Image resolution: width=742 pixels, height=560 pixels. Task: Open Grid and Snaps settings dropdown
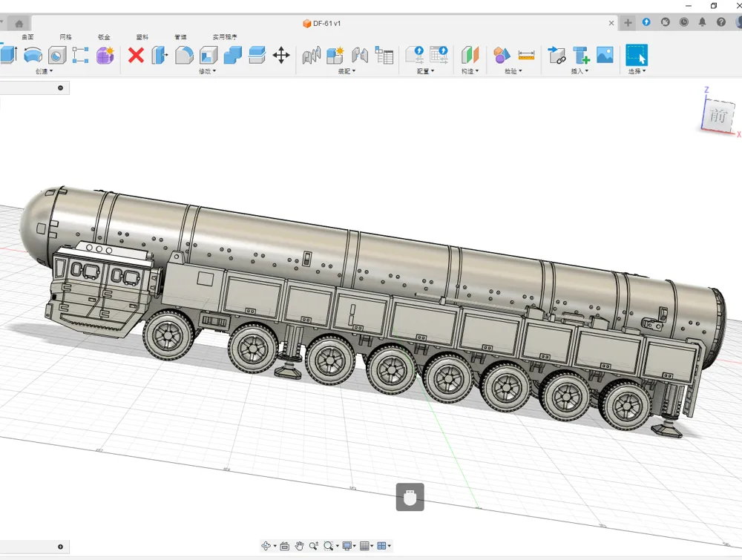(x=367, y=546)
